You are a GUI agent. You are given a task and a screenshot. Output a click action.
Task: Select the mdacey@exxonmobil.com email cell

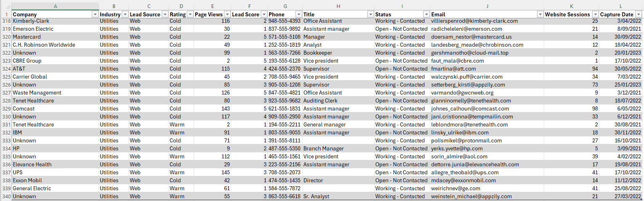click(487, 180)
